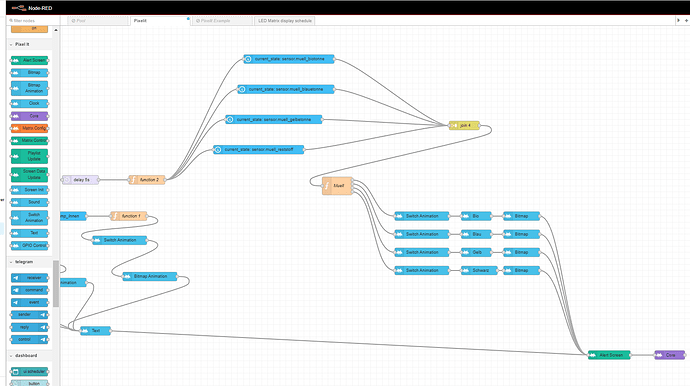The image size is (690, 386).
Task: Open the flow tab list arrow
Action: [x=678, y=20]
